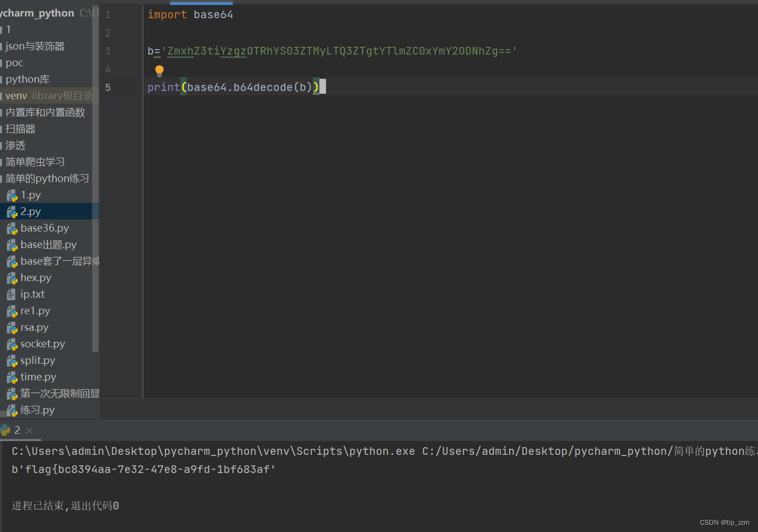The height and width of the screenshot is (532, 758).
Task: Click the file icon next to base36.py
Action: [12, 229]
